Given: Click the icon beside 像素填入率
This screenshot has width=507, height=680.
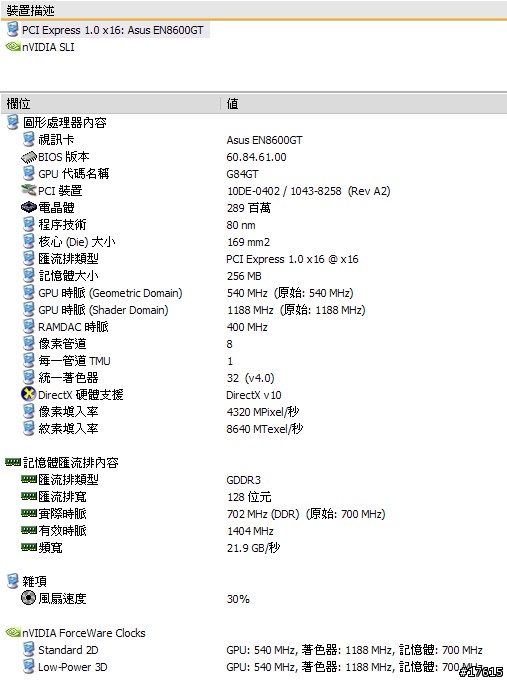Looking at the screenshot, I should (x=28, y=411).
